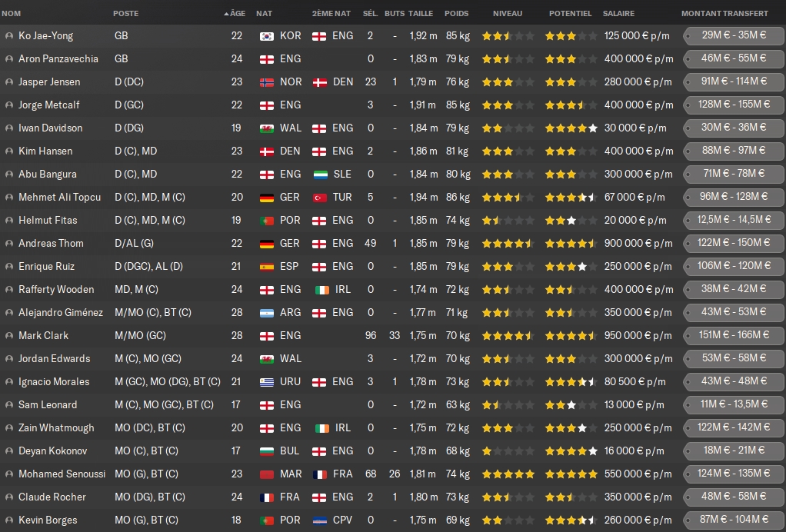The image size is (786, 532).
Task: Click the MONTANT TRANSFERT column header
Action: coord(724,14)
